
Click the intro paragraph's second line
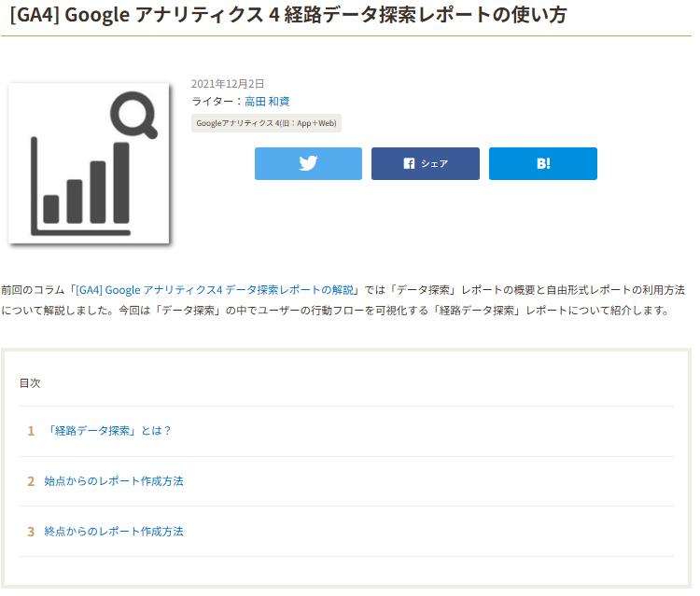336,311
